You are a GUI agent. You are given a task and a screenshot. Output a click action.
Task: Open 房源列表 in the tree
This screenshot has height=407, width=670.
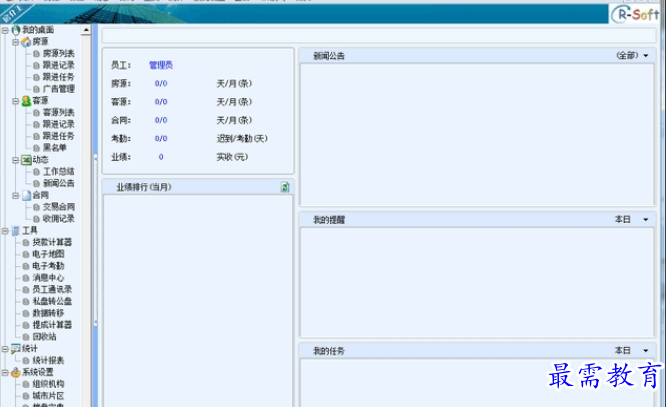(x=59, y=53)
